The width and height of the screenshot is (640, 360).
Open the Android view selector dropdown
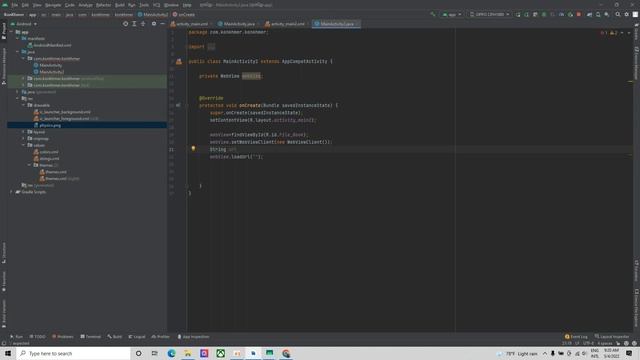point(24,24)
